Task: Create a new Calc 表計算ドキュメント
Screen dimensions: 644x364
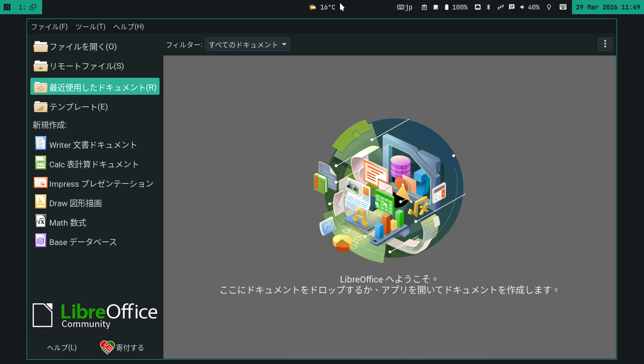Action: (x=95, y=164)
